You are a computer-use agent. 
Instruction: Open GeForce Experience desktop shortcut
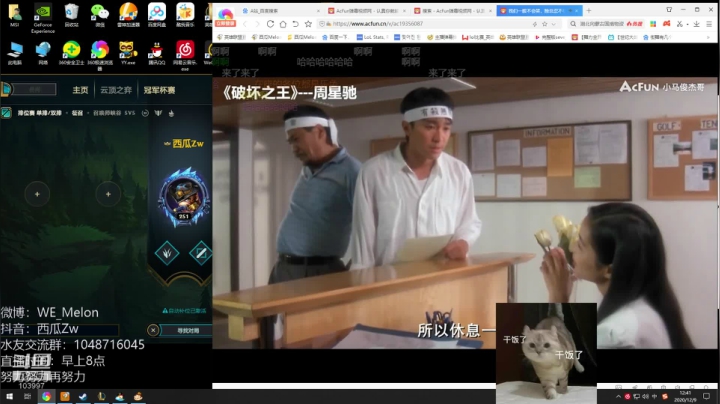point(43,18)
